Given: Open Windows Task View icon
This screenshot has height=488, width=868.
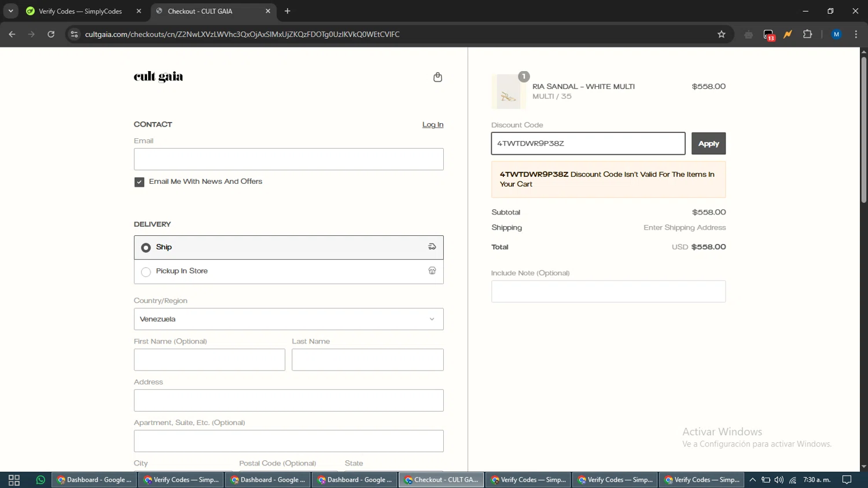Looking at the screenshot, I should tap(14, 480).
